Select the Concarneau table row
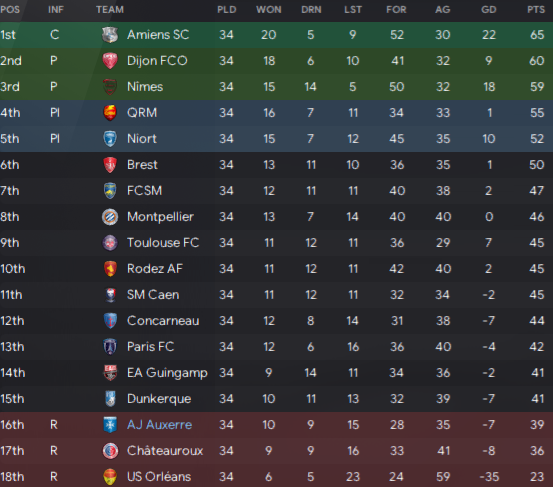This screenshot has height=487, width=553. (276, 321)
